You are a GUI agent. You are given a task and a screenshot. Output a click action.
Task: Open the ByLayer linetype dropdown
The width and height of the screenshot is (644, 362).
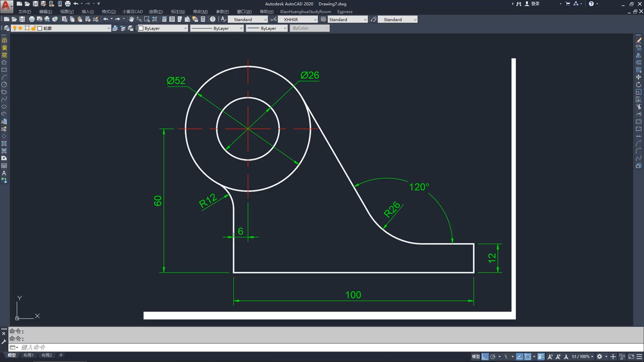(x=217, y=28)
